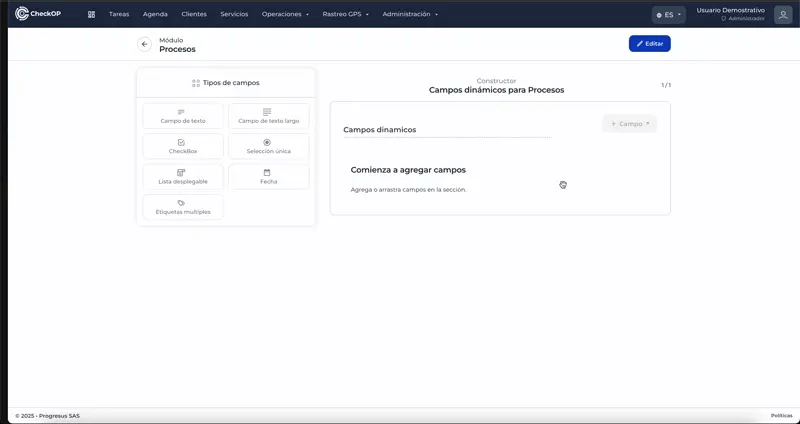Open the ES language selector
800x424 pixels.
[668, 15]
